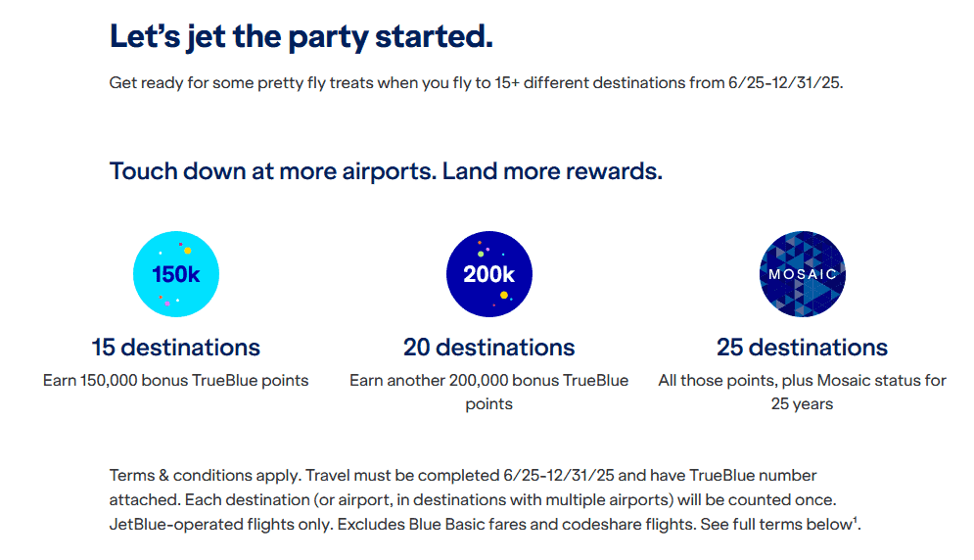Click the Mosaic status circle badge
Image resolution: width=974 pixels, height=560 pixels.
(802, 275)
